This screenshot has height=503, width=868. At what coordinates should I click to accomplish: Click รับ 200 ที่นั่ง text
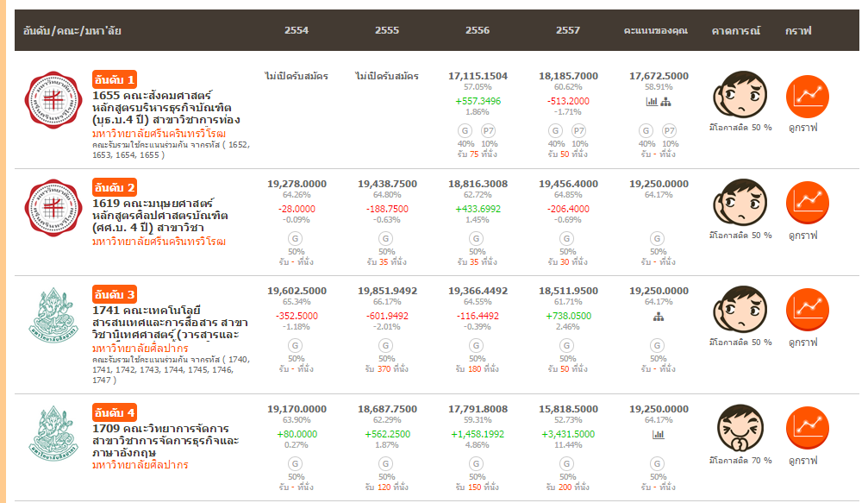(567, 487)
